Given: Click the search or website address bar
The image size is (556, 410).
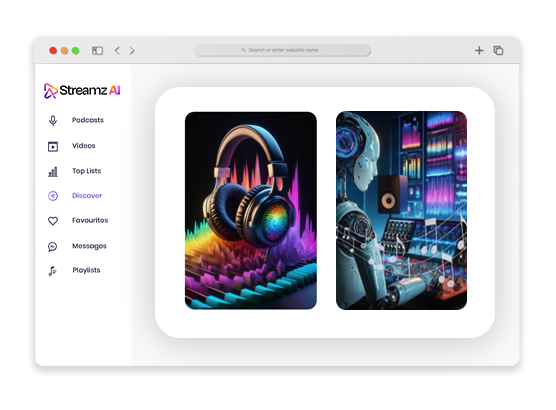Looking at the screenshot, I should point(282,50).
